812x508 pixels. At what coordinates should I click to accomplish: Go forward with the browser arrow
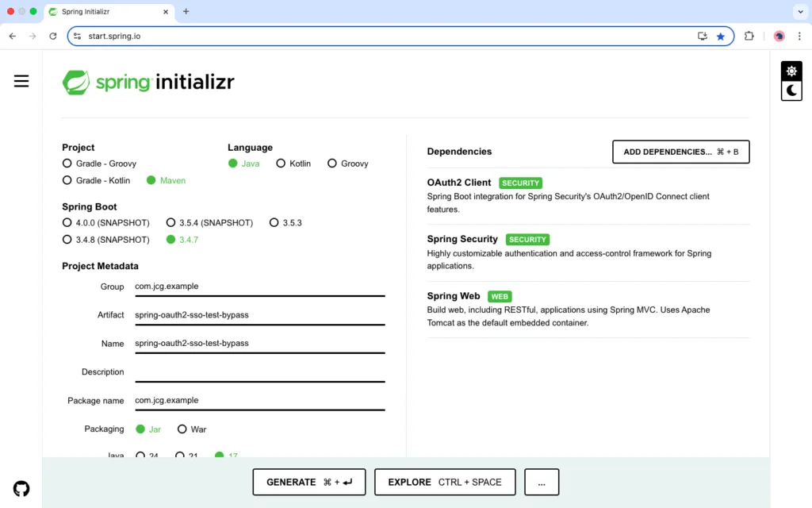pos(33,37)
